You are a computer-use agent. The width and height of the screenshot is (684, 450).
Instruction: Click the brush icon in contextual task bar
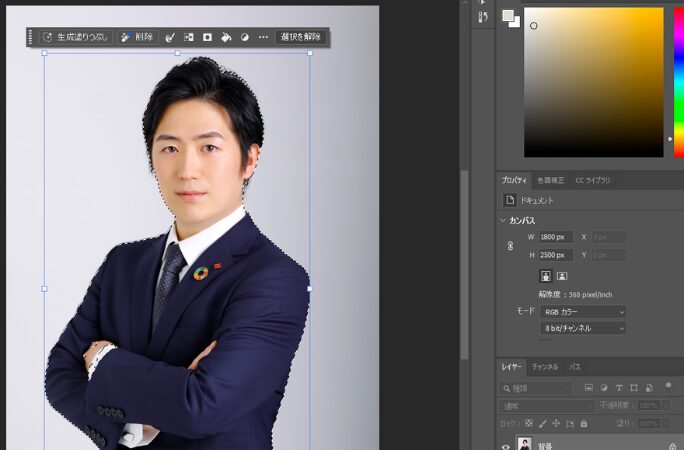(x=170, y=37)
